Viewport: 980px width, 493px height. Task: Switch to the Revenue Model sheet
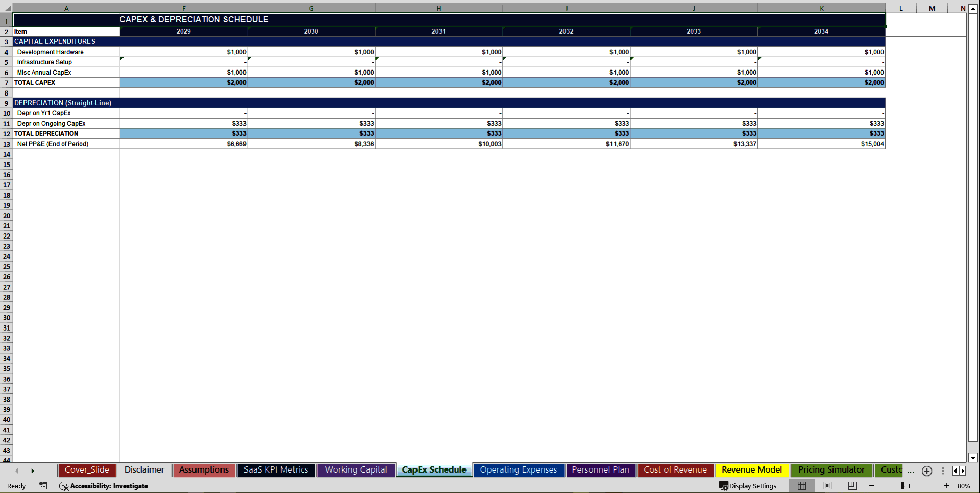(751, 469)
